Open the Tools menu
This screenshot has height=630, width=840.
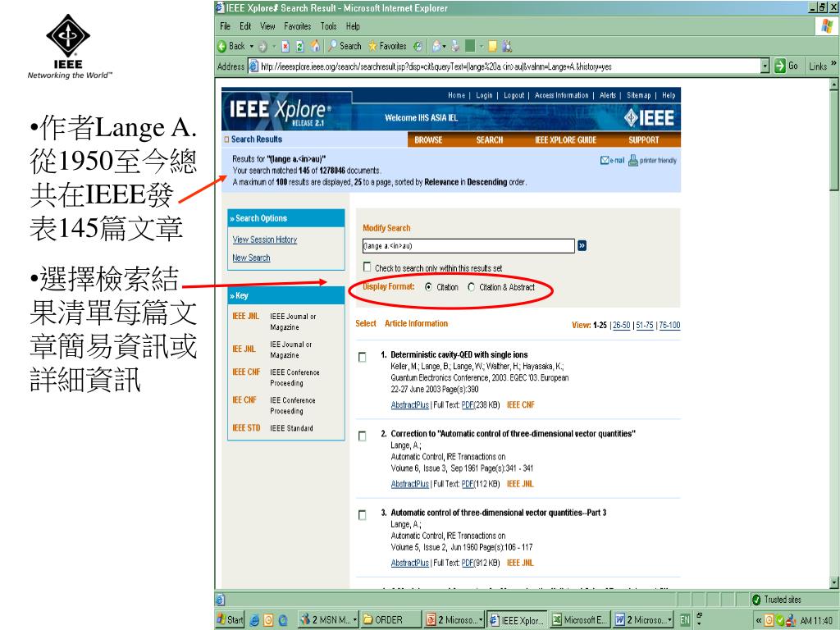tap(328, 26)
